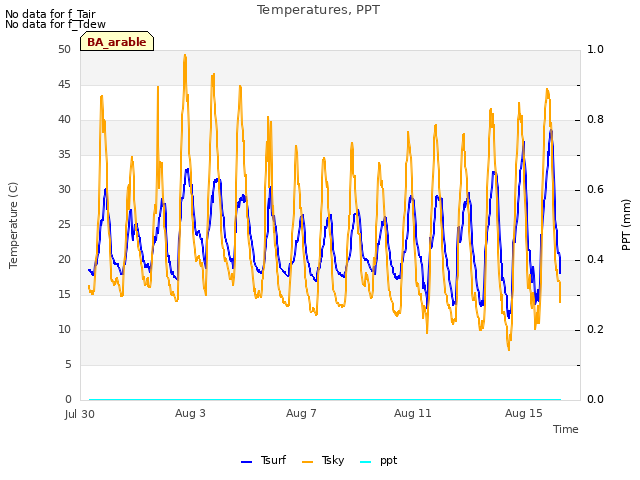Click the cyan ppt legend color marker
This screenshot has width=640, height=480.
tap(366, 462)
